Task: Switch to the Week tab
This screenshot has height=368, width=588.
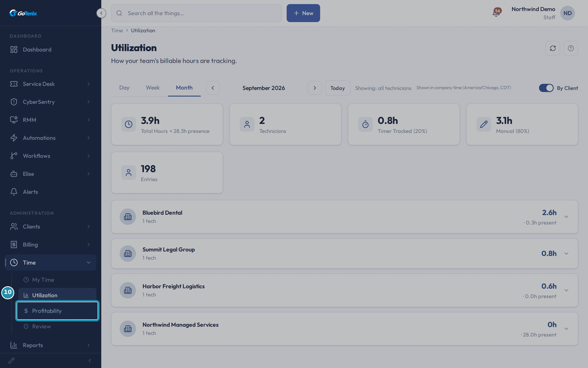Action: click(x=153, y=88)
